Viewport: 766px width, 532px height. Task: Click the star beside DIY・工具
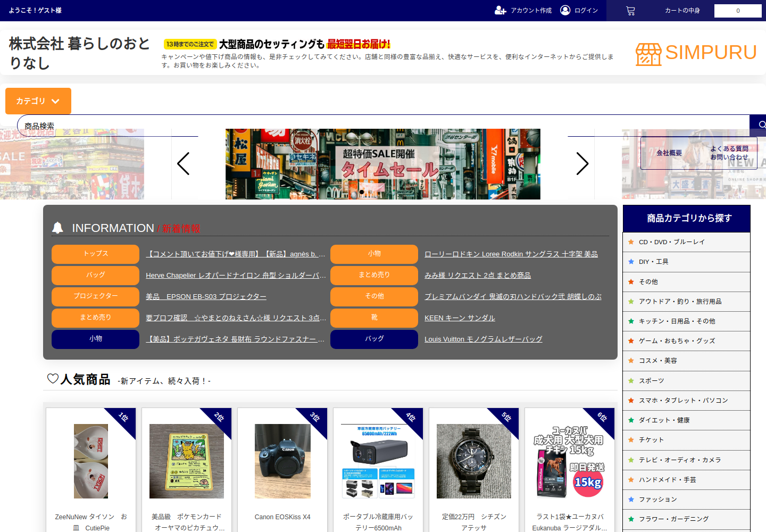631,262
